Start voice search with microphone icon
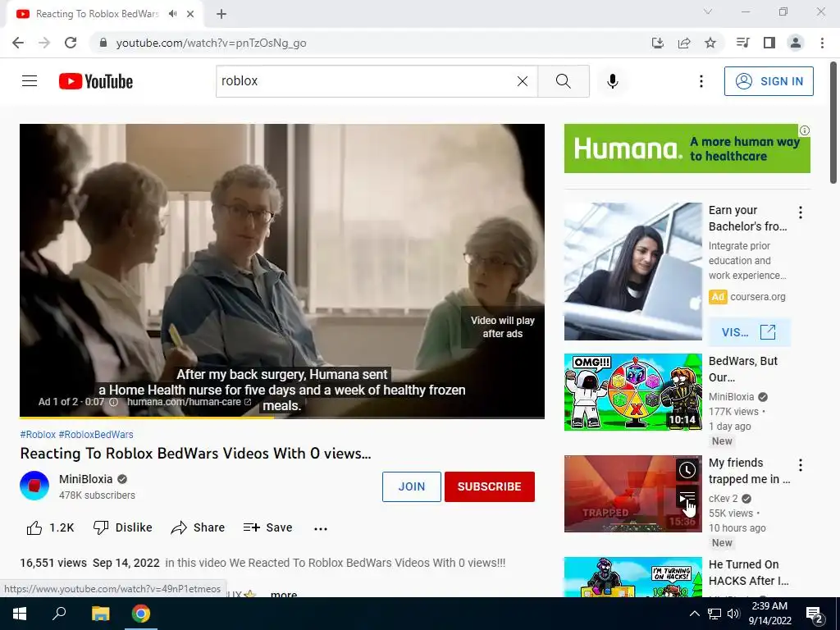Viewport: 840px width, 630px height. pyautogui.click(x=612, y=81)
